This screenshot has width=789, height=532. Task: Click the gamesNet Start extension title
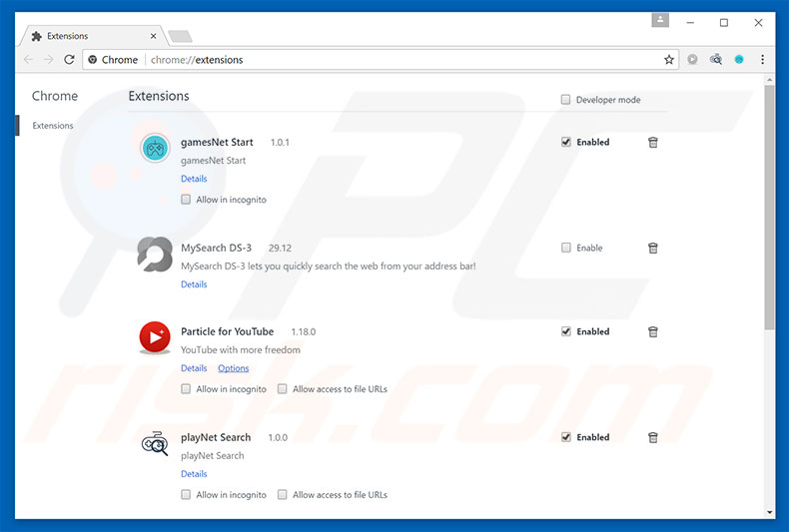[217, 143]
